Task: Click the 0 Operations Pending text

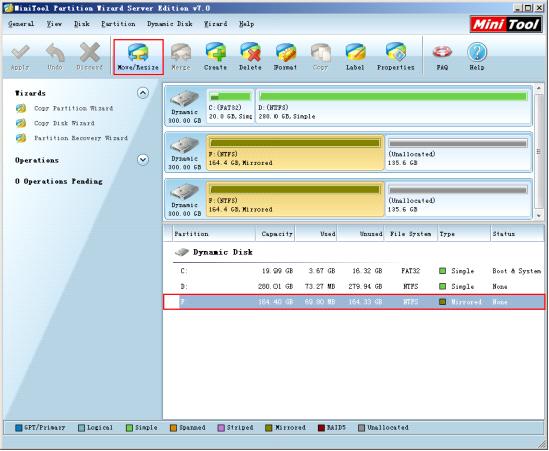Action: tap(59, 181)
